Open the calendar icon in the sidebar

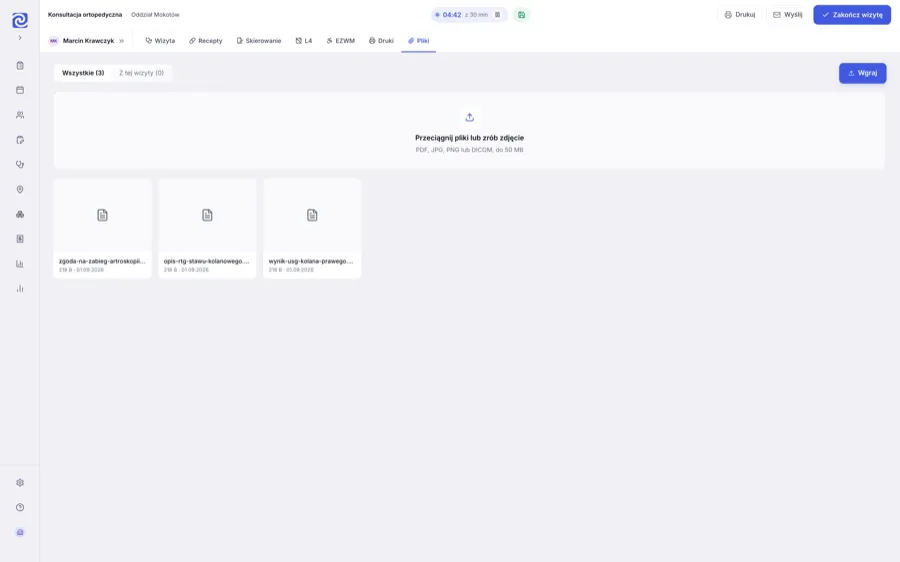[20, 90]
